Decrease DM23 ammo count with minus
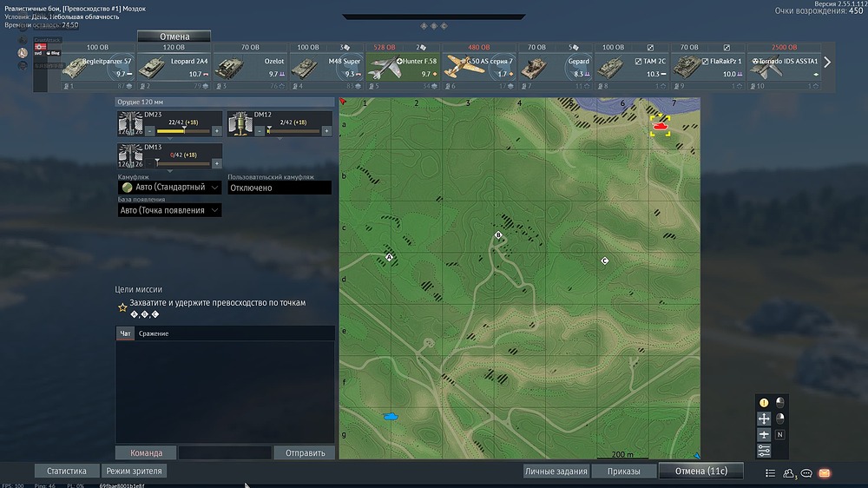868x488 pixels. [150, 131]
